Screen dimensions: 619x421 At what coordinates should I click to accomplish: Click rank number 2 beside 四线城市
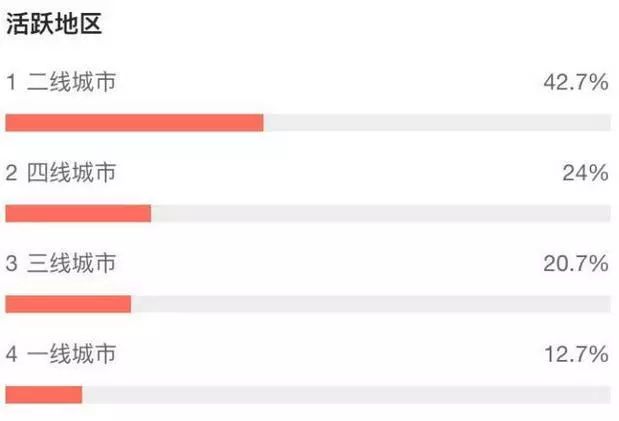pos(11,173)
